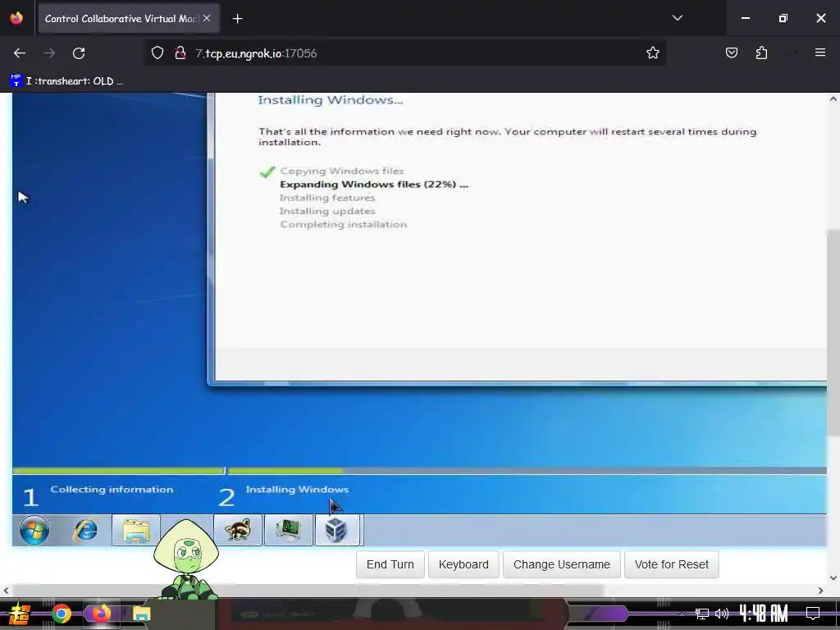This screenshot has height=630, width=840.
Task: Click the Installing Windows... heading
Action: pos(330,100)
